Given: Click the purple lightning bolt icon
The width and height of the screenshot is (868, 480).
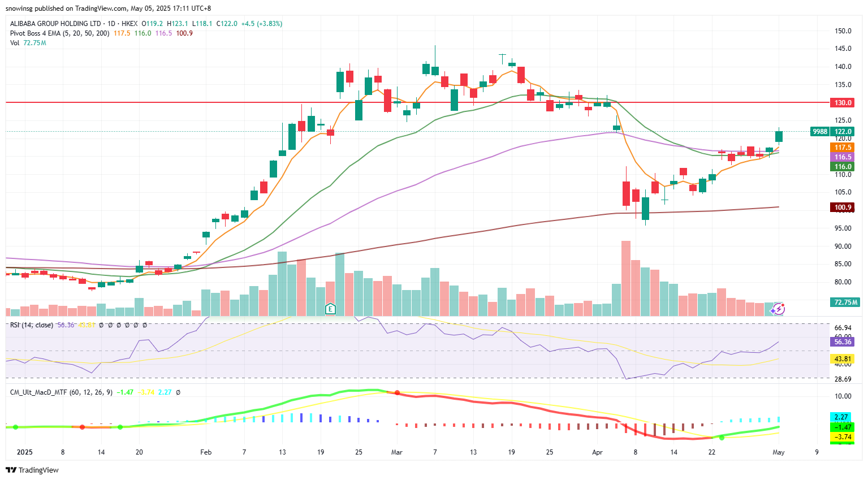Looking at the screenshot, I should click(x=778, y=309).
